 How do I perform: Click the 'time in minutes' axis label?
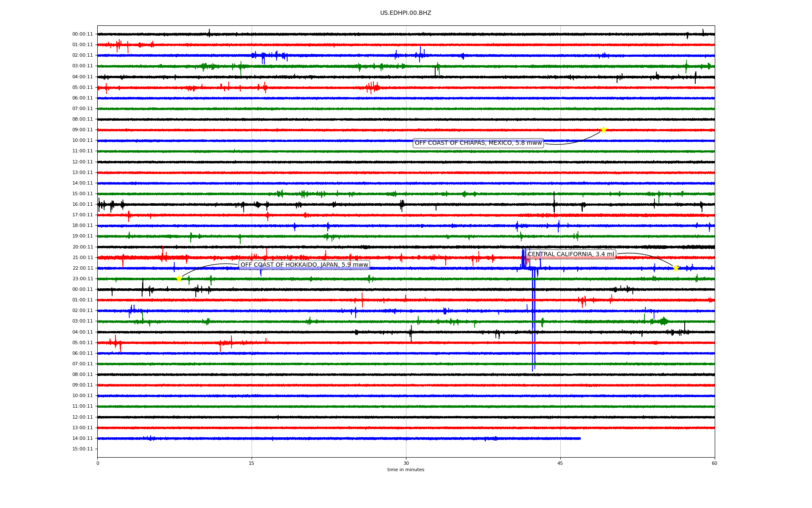coord(406,470)
